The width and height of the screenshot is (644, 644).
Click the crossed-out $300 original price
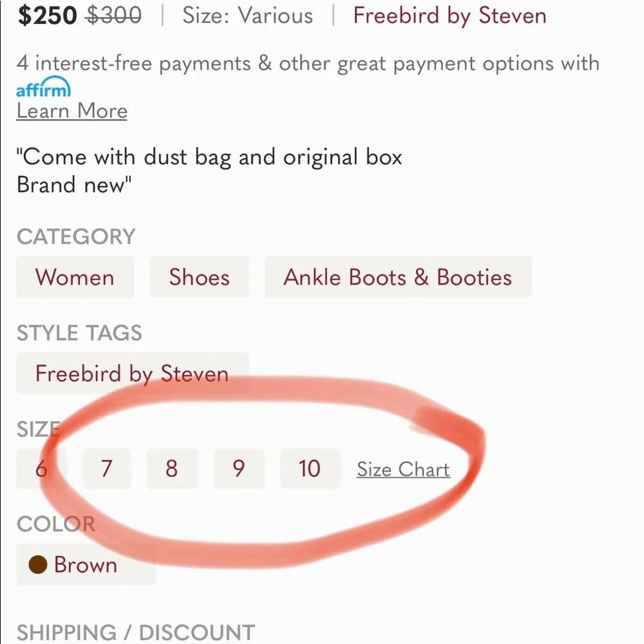coord(113,15)
